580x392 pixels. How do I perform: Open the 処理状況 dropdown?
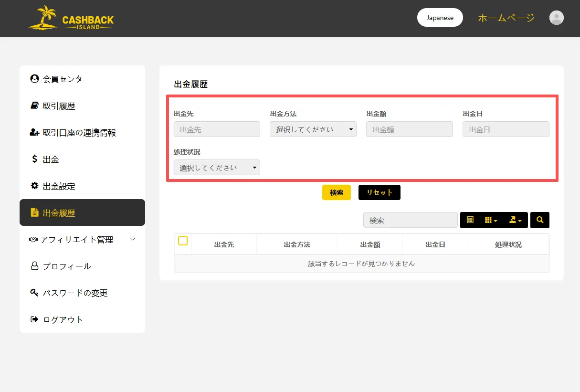tap(217, 168)
